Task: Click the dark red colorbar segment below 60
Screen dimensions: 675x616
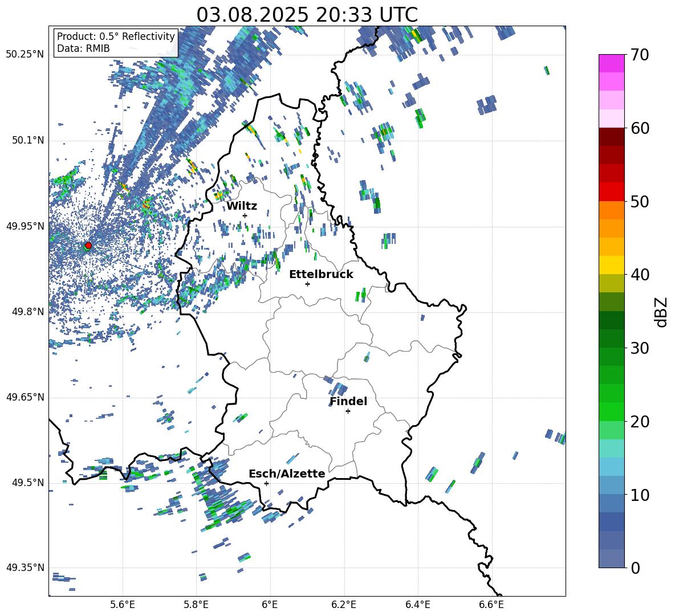Action: [611, 137]
